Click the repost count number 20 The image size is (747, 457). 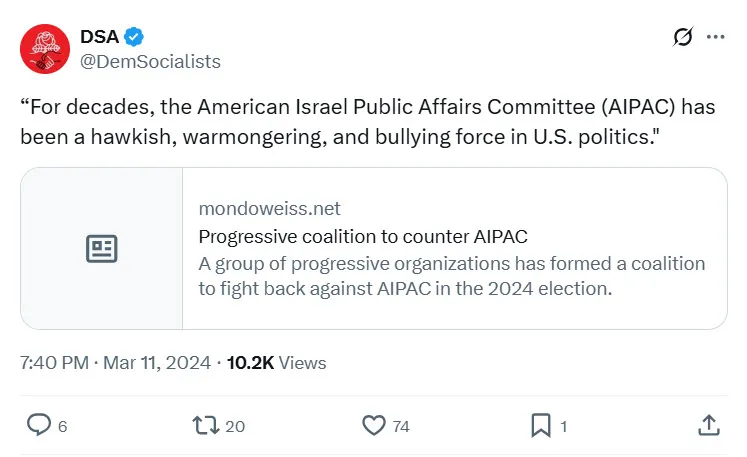(x=235, y=426)
